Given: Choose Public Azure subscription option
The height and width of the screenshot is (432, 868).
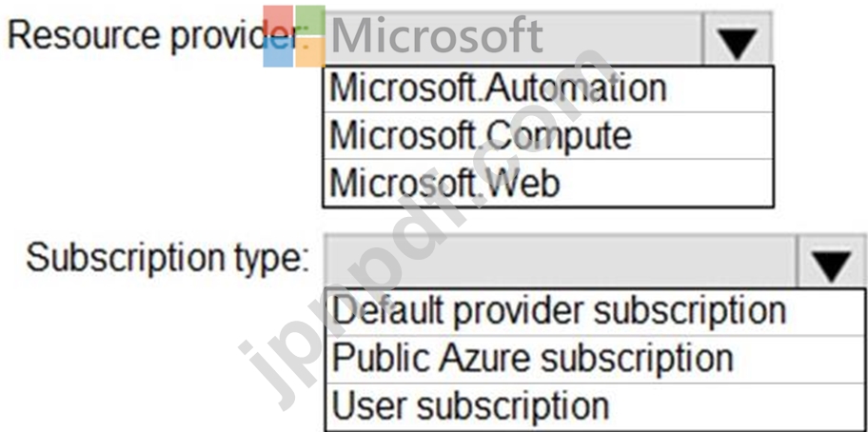Looking at the screenshot, I should click(x=596, y=359).
